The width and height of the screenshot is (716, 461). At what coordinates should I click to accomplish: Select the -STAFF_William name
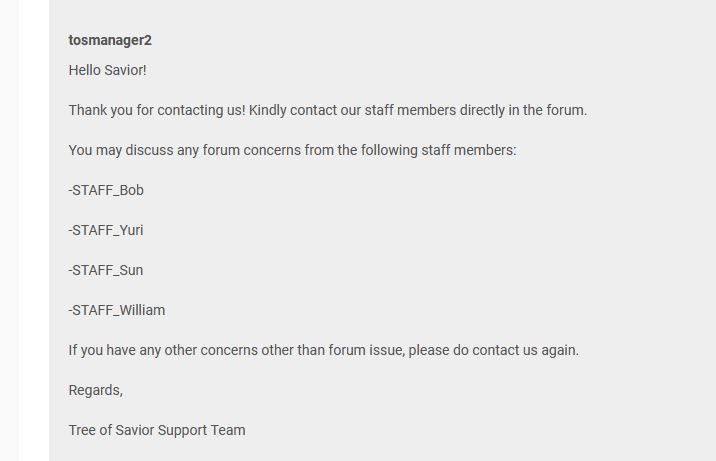117,310
